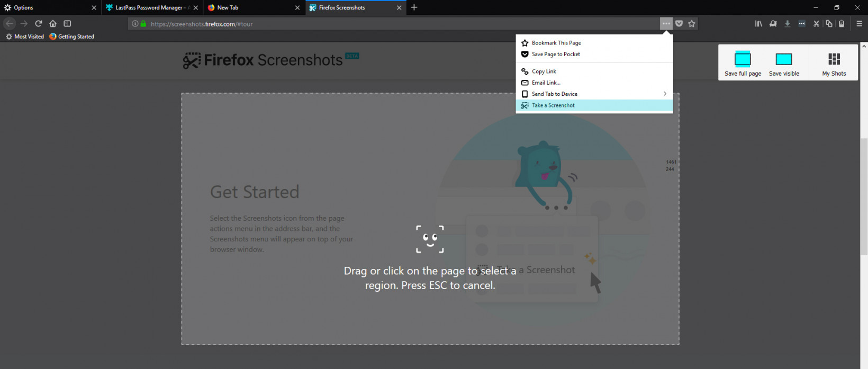This screenshot has height=369, width=868.
Task: Click the Cut scissors toolbar icon
Action: 816,23
